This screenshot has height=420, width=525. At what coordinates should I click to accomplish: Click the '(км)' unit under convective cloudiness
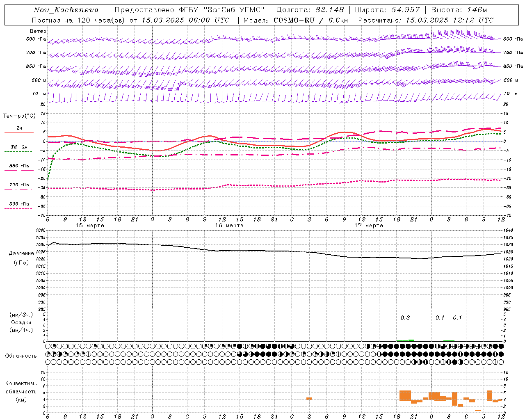[x=21, y=399]
